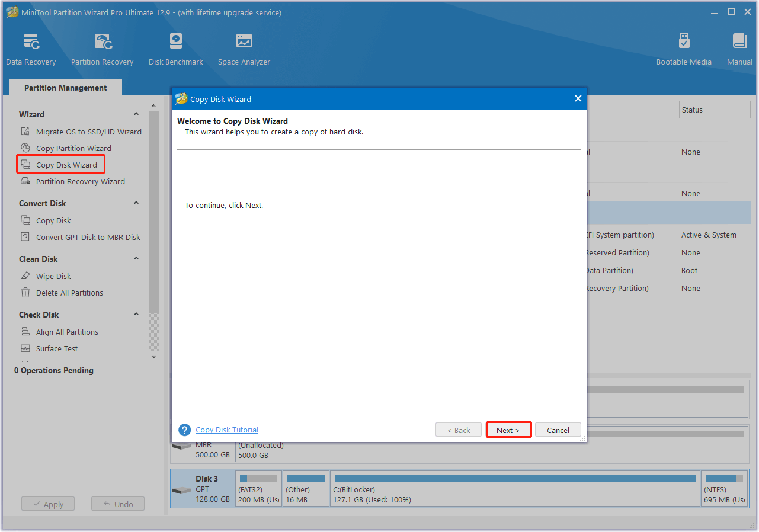Click 0 Operations Pending text
Viewport: 759px width, 532px height.
click(54, 370)
